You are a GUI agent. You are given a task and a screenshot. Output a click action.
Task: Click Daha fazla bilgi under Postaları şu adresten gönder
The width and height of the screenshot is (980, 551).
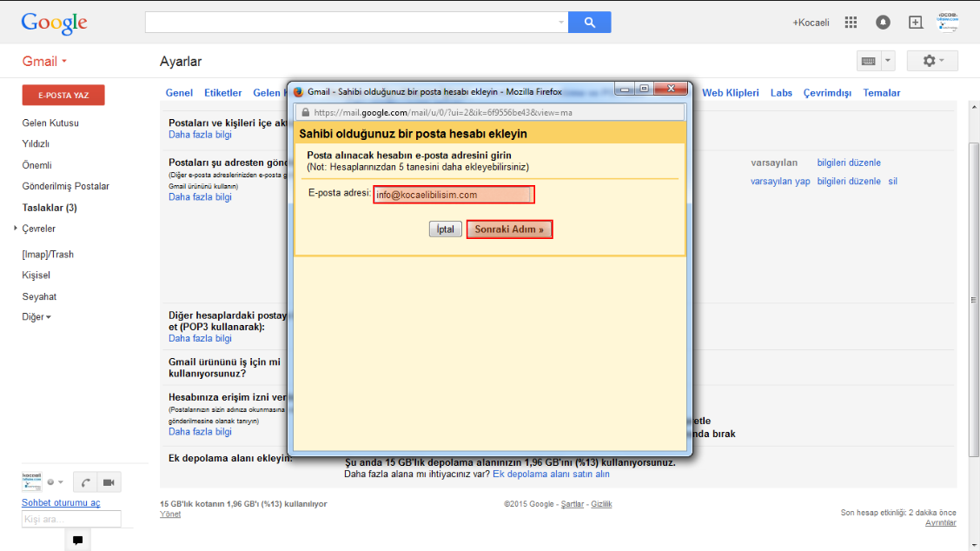tap(200, 197)
